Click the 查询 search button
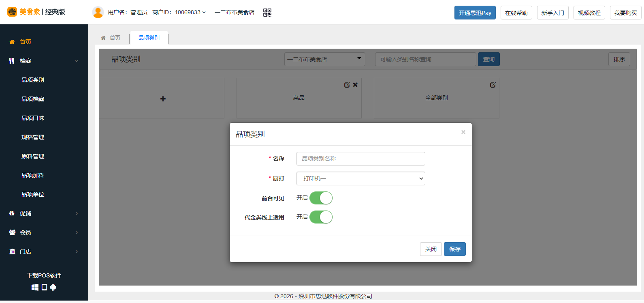 (x=489, y=59)
